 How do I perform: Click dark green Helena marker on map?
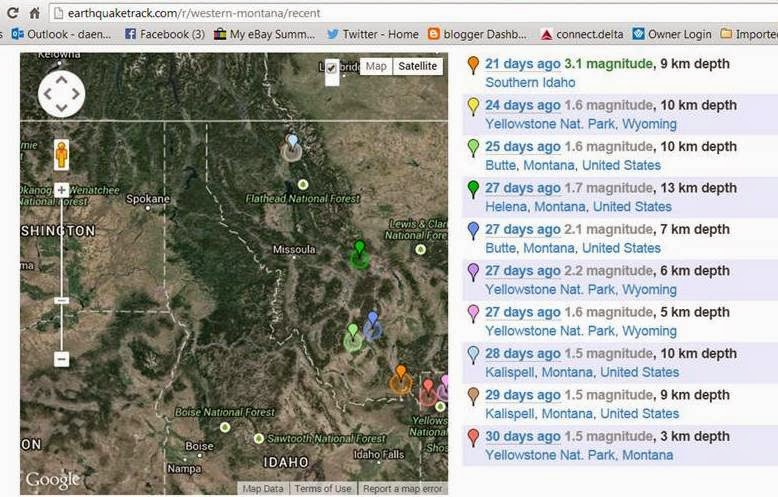tap(360, 248)
